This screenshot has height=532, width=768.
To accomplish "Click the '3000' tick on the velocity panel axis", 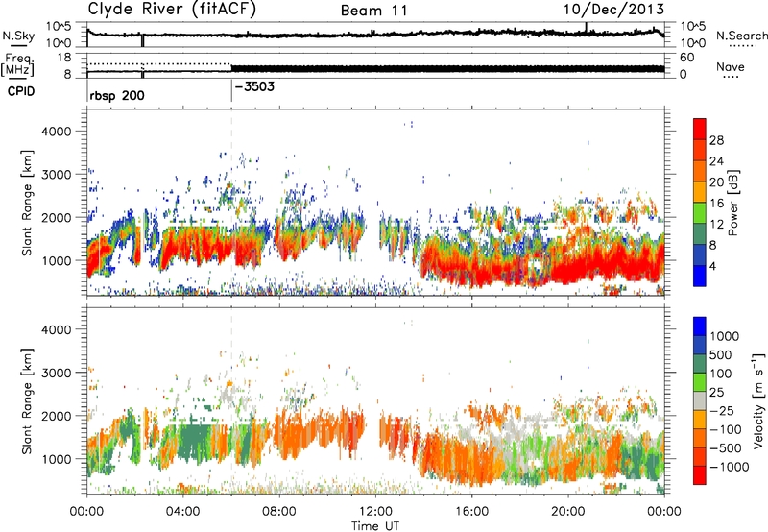I will click(57, 373).
